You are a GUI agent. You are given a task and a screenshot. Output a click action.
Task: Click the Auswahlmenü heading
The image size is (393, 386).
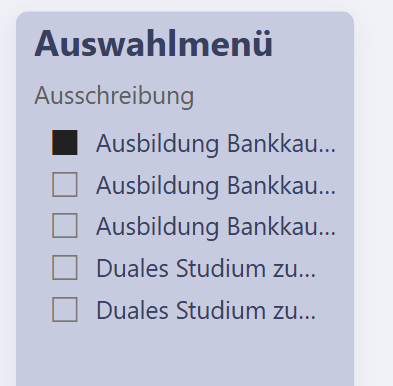(x=153, y=44)
